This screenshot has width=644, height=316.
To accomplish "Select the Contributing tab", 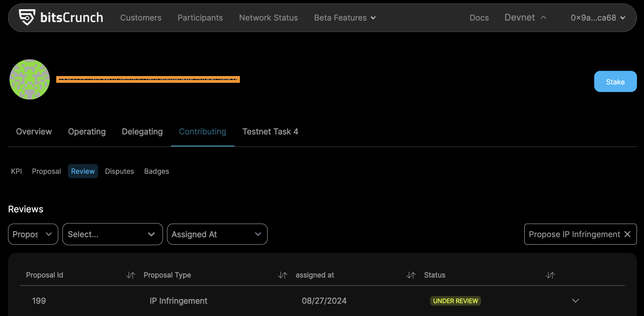I will click(202, 132).
